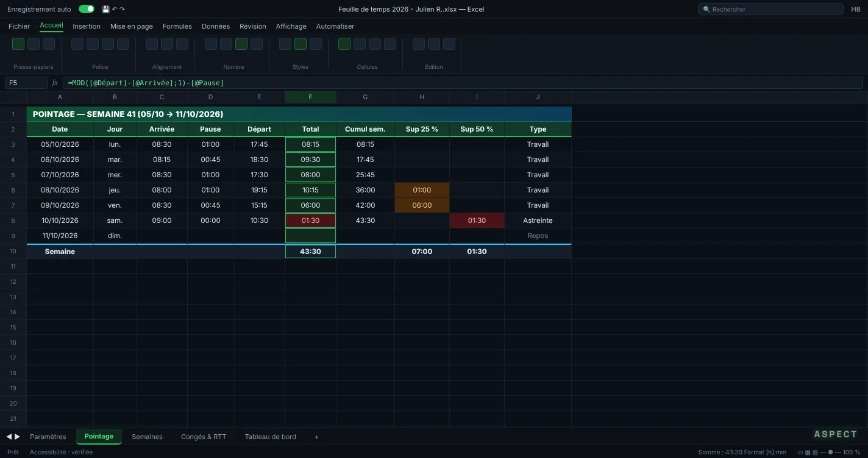Select the Cumul sem. header cell
This screenshot has width=868, height=458.
[x=365, y=129]
